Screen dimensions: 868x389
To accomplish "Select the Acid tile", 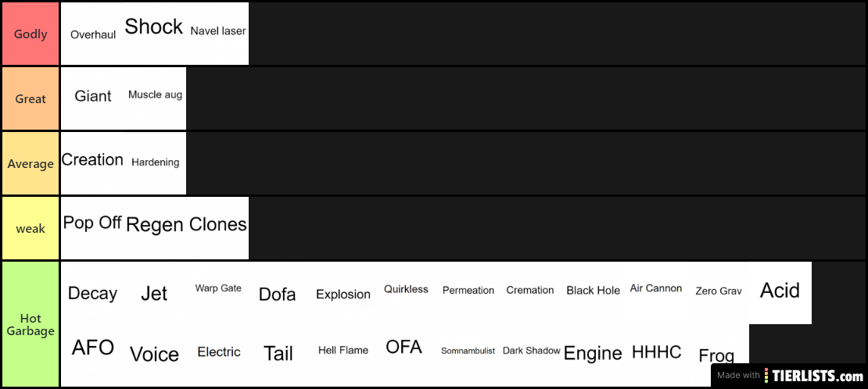I will coord(780,293).
